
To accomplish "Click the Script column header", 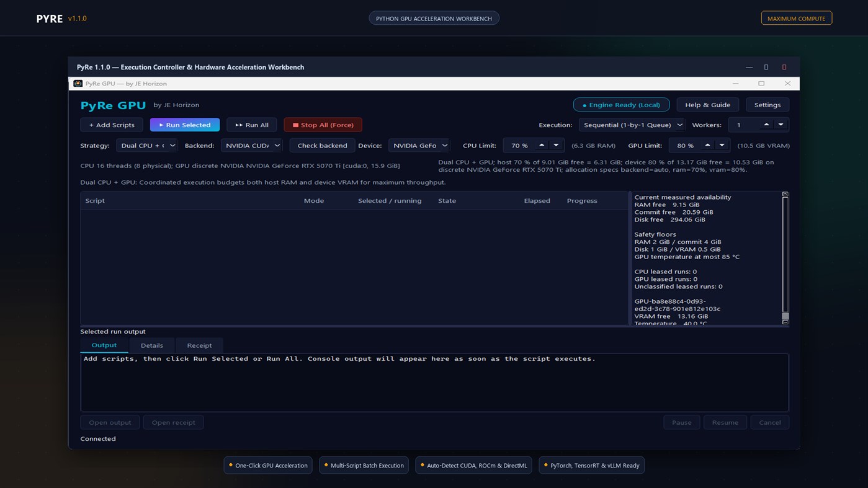I will [190, 200].
